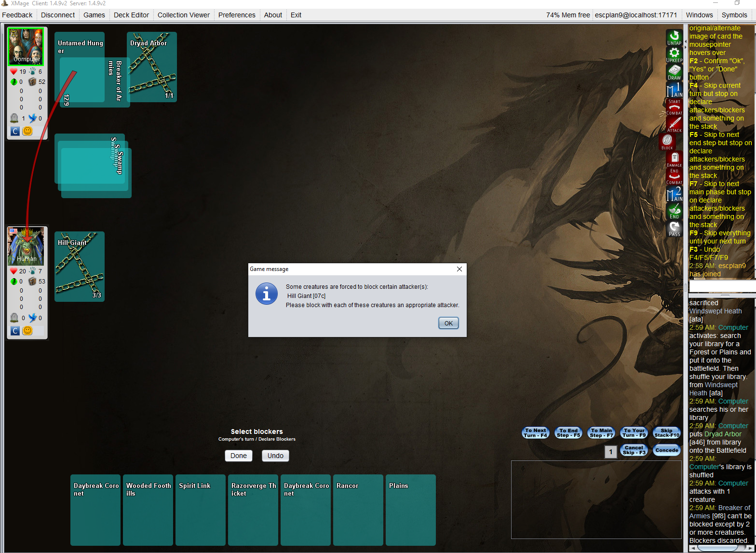Screen dimensions: 756x553
Task: Click the End Combat phase icon
Action: 675,176
